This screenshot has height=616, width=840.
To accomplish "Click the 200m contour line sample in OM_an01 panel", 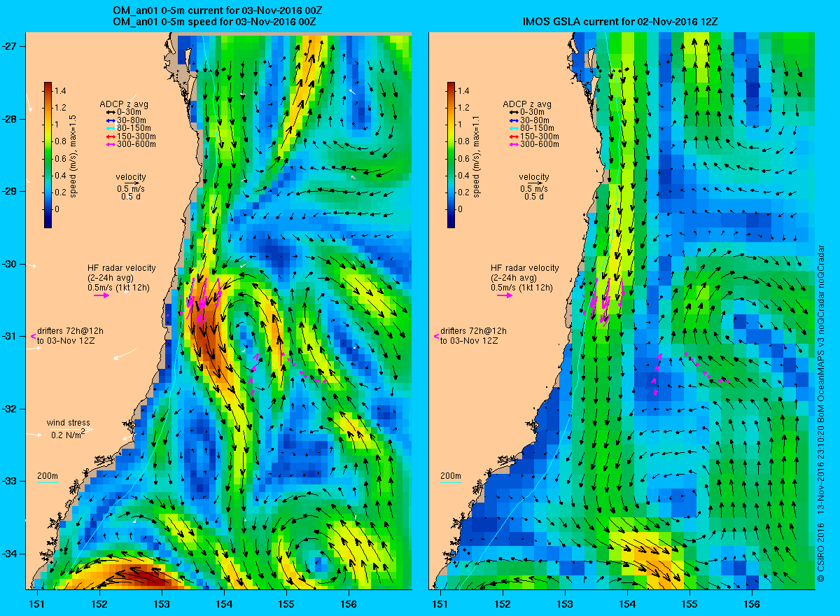I will (x=48, y=482).
